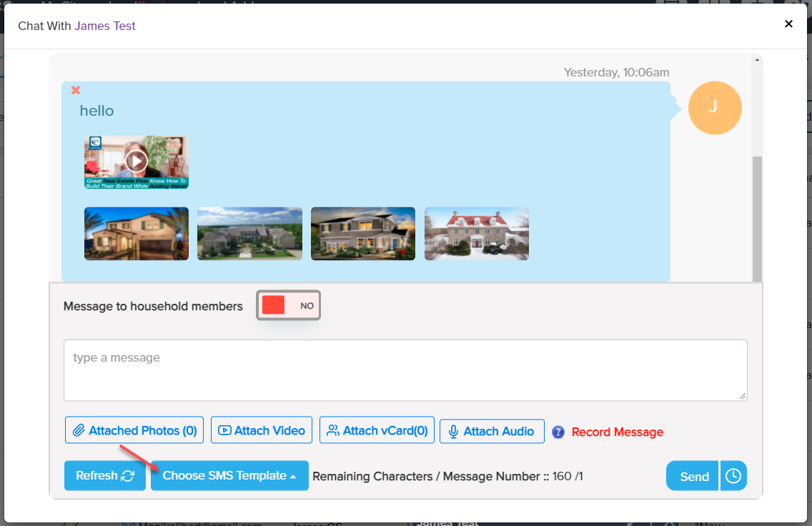
Task: Click the blue help question mark icon
Action: [x=558, y=432]
